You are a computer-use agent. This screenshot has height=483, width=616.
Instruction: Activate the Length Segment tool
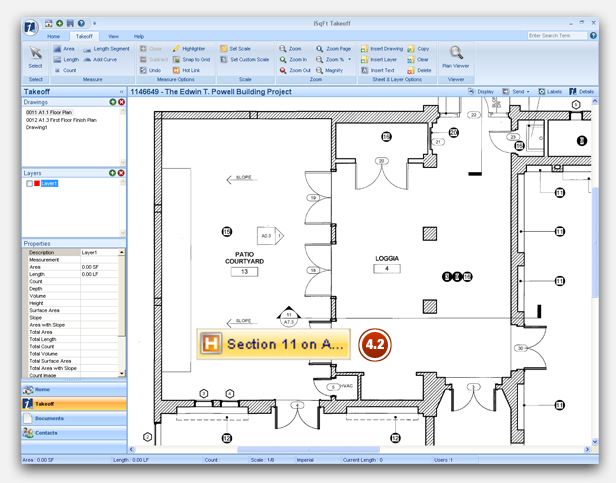click(106, 49)
